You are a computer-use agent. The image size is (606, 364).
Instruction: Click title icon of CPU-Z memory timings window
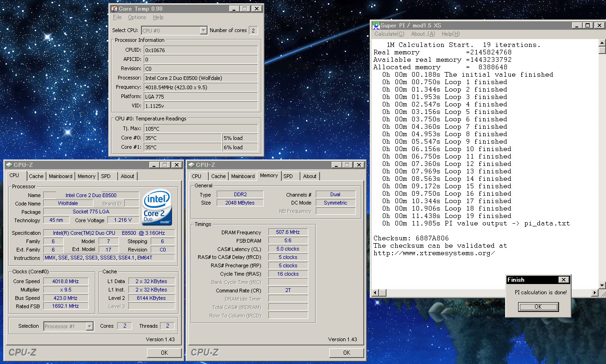[191, 165]
